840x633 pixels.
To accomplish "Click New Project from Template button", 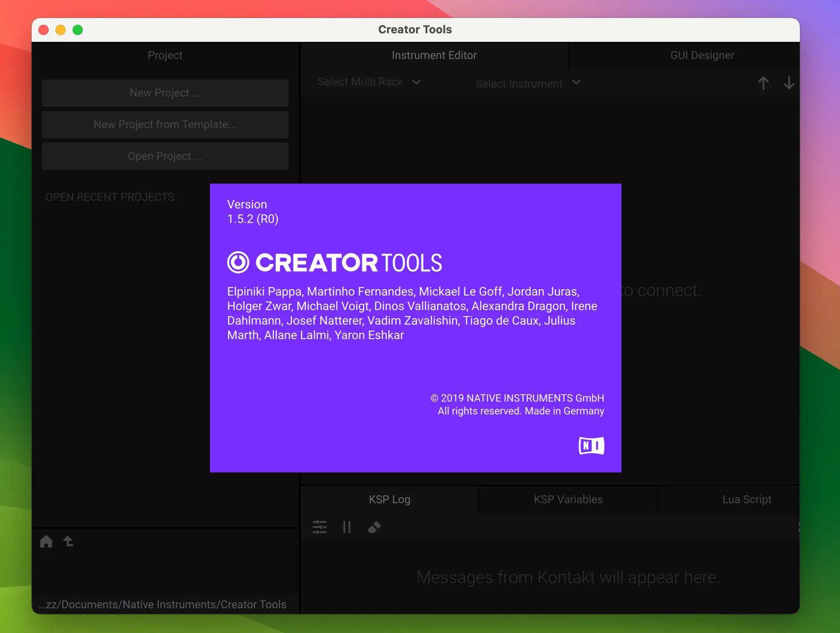I will (x=165, y=124).
